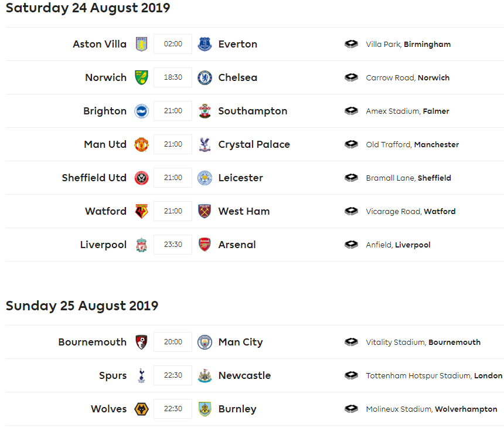The height and width of the screenshot is (427, 504).
Task: Open the 23:30 Liverpool vs Arsenal kickoff
Action: click(173, 245)
